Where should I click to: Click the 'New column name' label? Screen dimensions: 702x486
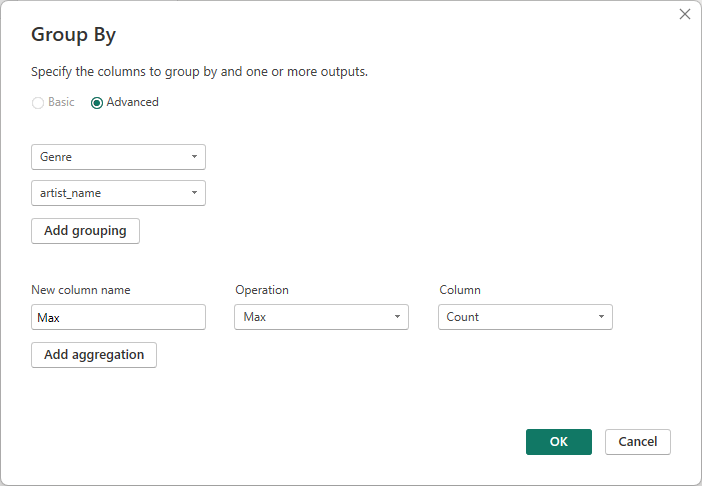click(81, 290)
